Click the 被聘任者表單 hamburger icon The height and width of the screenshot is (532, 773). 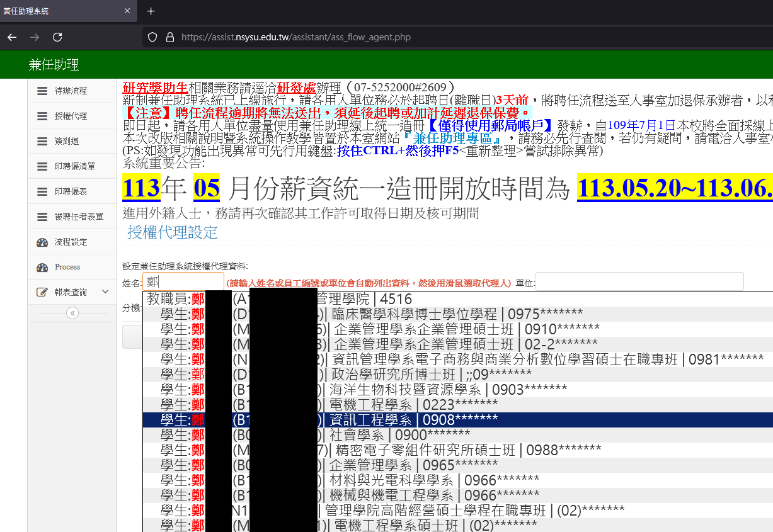click(x=42, y=217)
